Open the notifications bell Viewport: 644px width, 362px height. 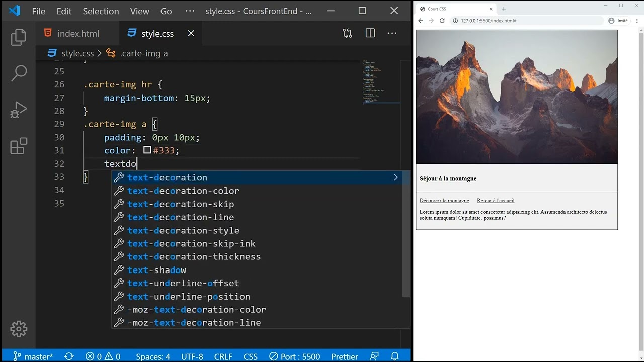(395, 356)
